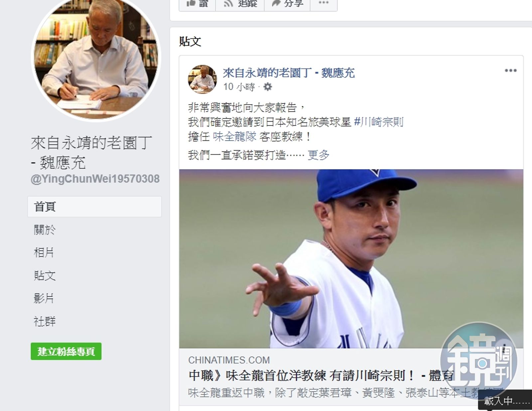The width and height of the screenshot is (532, 411).
Task: Expand the post with 更多 link
Action: [318, 155]
